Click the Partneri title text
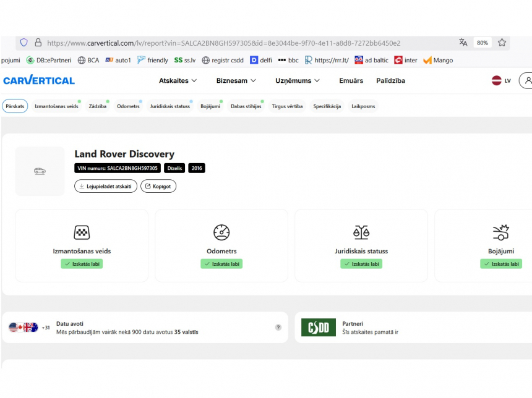The image size is (532, 398). click(353, 324)
